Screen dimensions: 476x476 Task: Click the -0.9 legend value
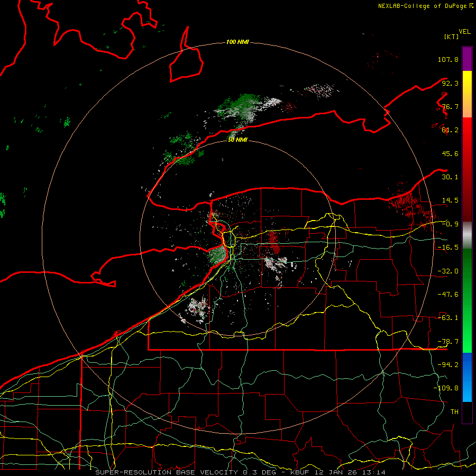(450, 224)
